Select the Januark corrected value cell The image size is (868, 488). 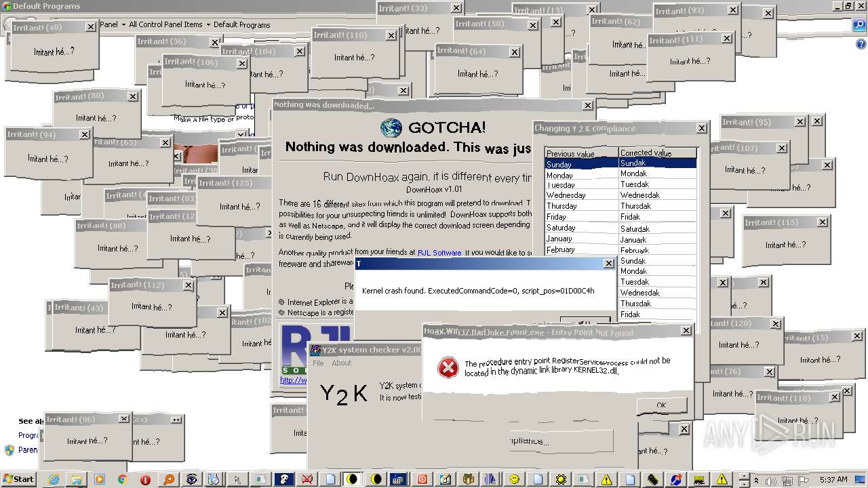(658, 240)
